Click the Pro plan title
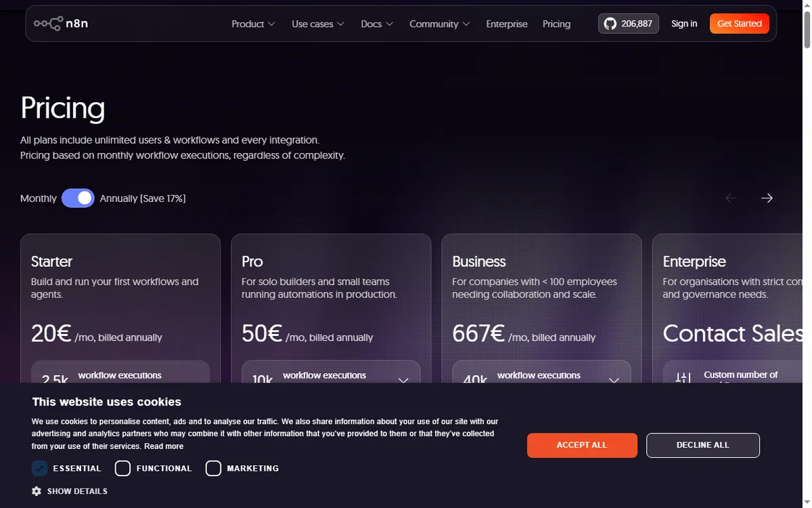Screen dimensions: 812x508 point(252,261)
